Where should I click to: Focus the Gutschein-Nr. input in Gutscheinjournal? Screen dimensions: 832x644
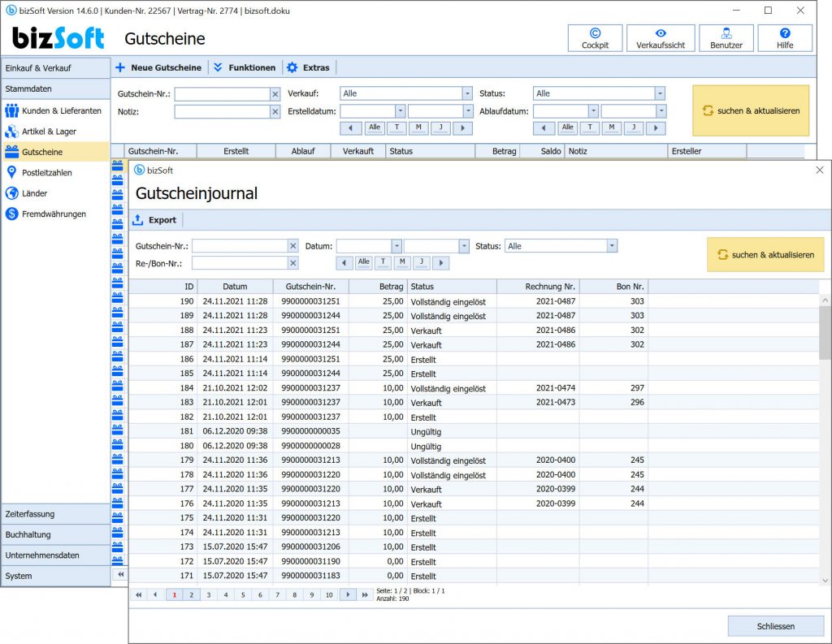pyautogui.click(x=240, y=246)
